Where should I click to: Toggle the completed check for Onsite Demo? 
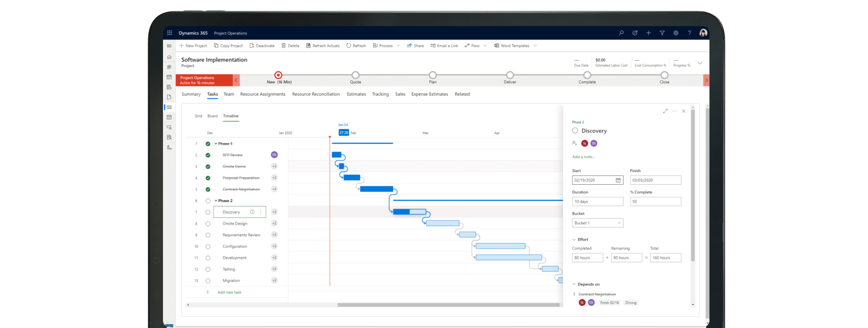pos(208,167)
